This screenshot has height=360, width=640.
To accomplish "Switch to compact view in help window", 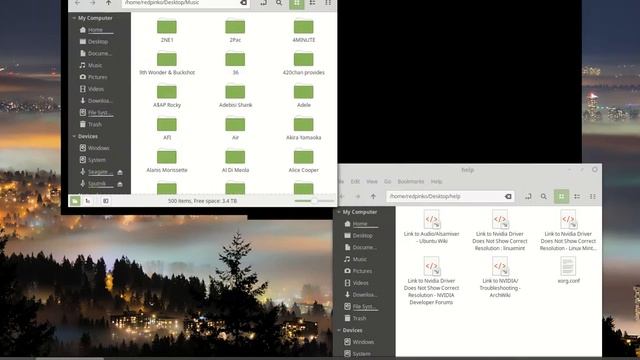I will pos(593,196).
